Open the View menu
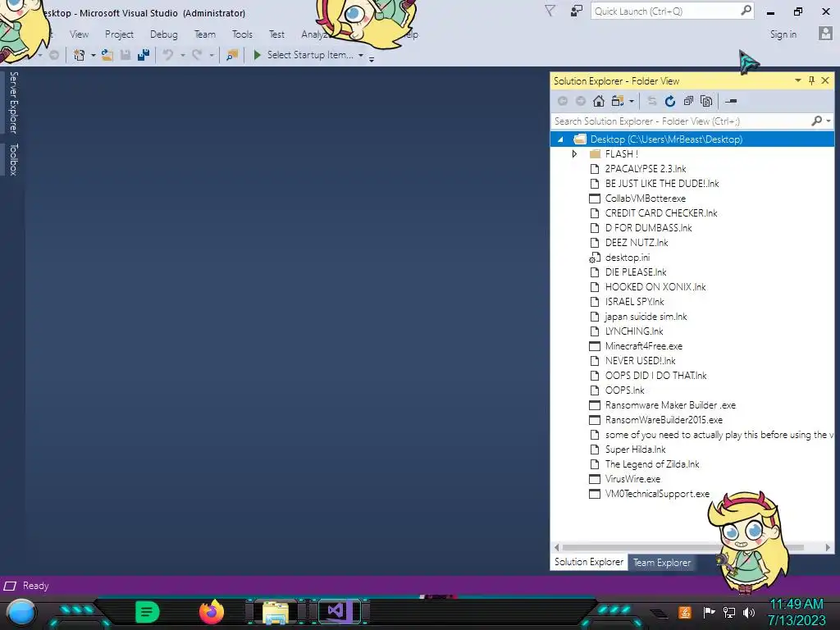This screenshot has height=630, width=840. click(79, 34)
